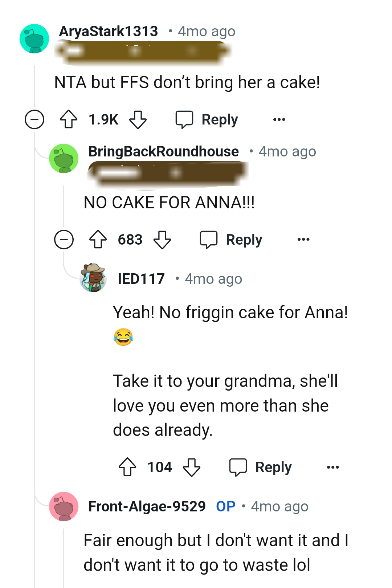Click Front-Algae-9529's red avatar

pyautogui.click(x=64, y=507)
